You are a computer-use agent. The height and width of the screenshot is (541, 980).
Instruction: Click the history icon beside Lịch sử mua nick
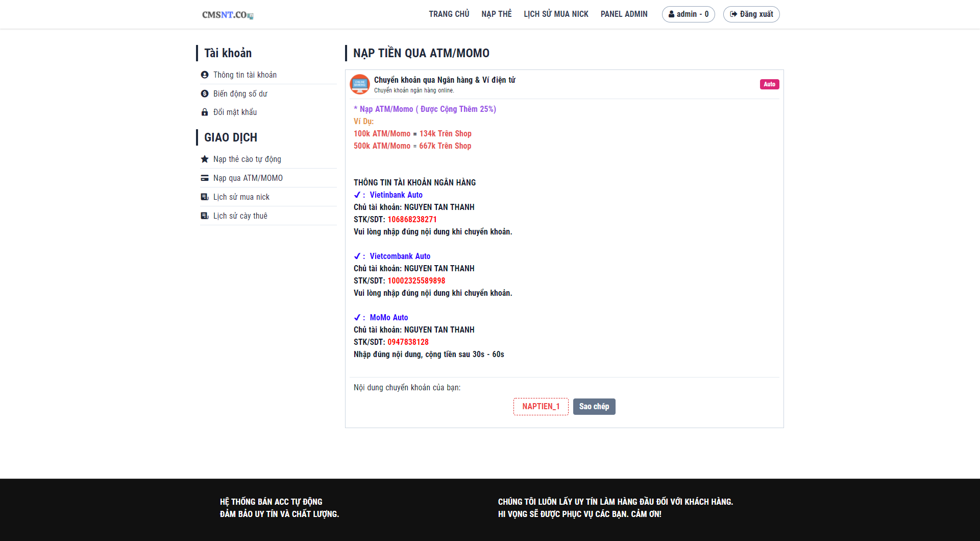[205, 197]
